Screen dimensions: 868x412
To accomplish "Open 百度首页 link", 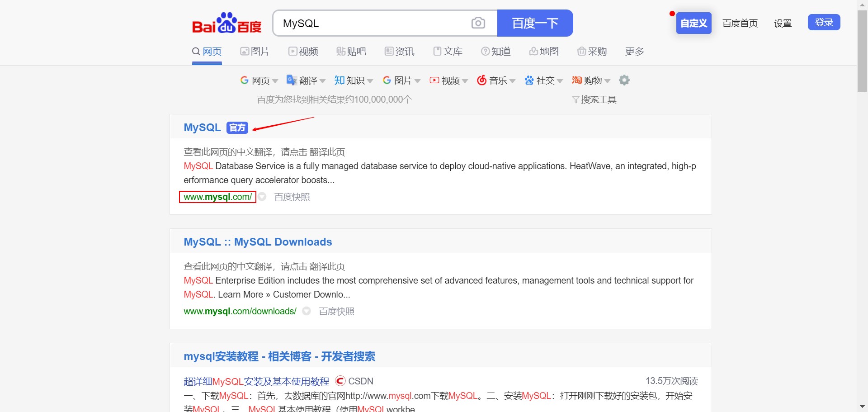I will 740,23.
